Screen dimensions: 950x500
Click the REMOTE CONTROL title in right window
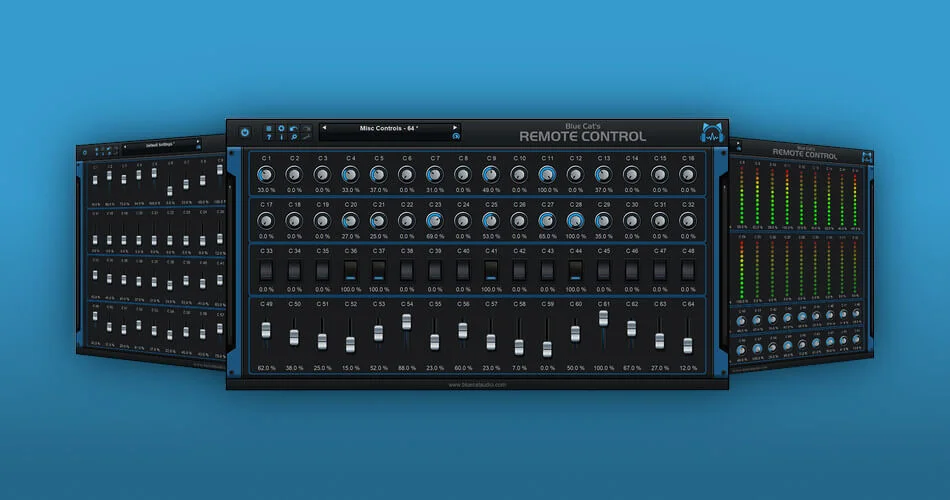805,154
